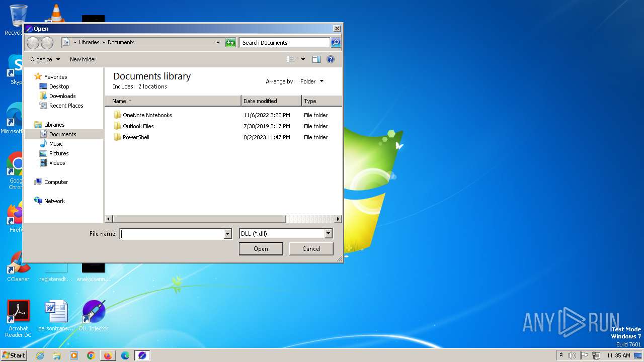Viewport: 644px width, 362px height.
Task: Click Firefox icon in the taskbar
Action: [108, 355]
